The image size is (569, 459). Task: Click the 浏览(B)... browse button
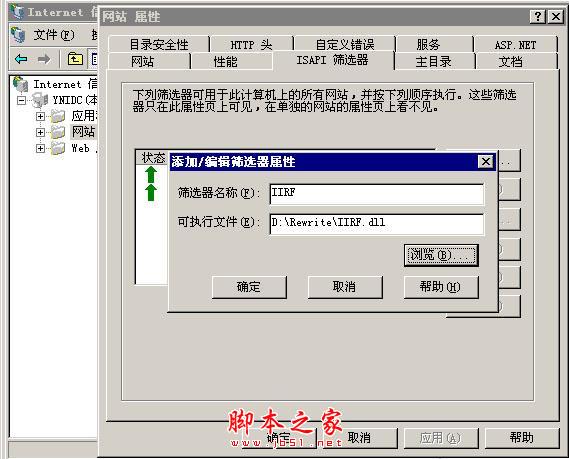coord(441,255)
